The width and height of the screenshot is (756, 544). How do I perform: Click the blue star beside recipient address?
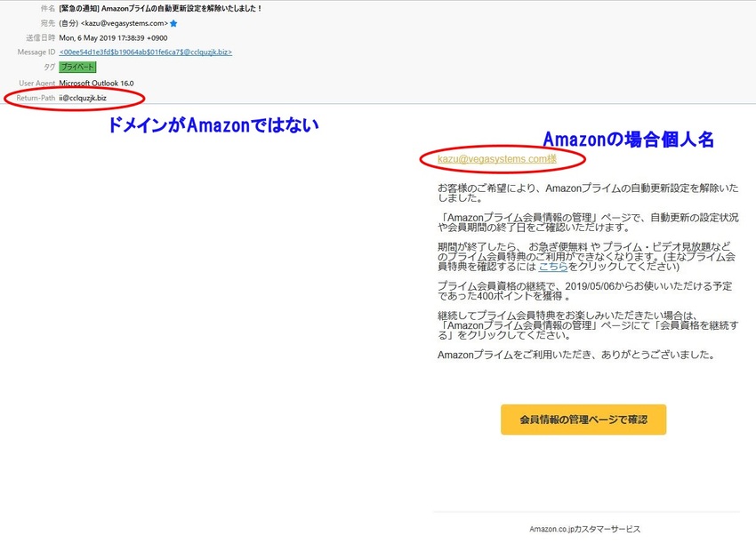pos(173,23)
